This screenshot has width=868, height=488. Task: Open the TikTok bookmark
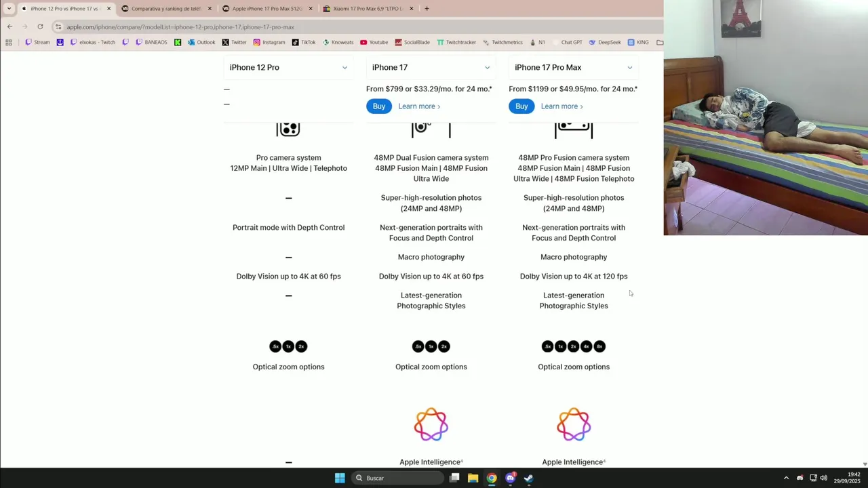coord(304,42)
